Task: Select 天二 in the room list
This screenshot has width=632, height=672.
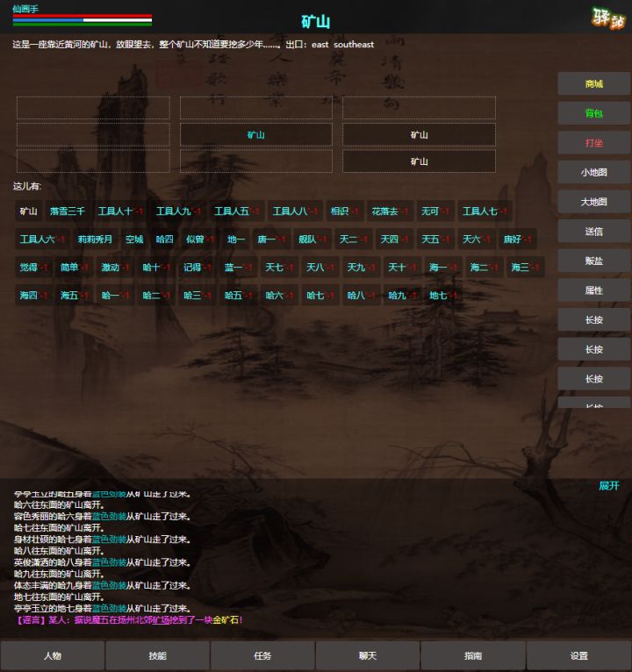Action: pyautogui.click(x=353, y=239)
